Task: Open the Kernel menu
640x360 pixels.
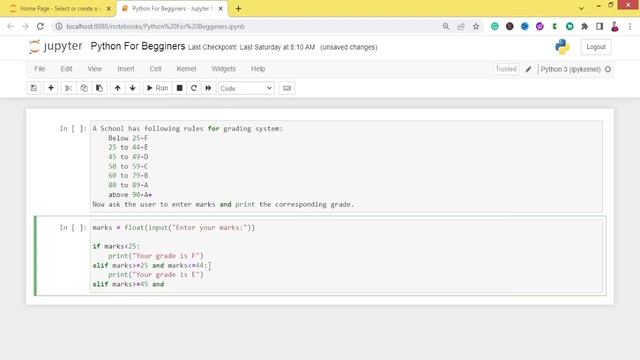Action: click(186, 69)
